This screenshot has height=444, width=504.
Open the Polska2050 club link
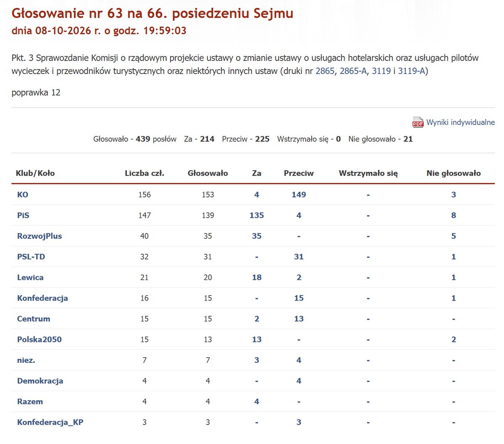[39, 340]
